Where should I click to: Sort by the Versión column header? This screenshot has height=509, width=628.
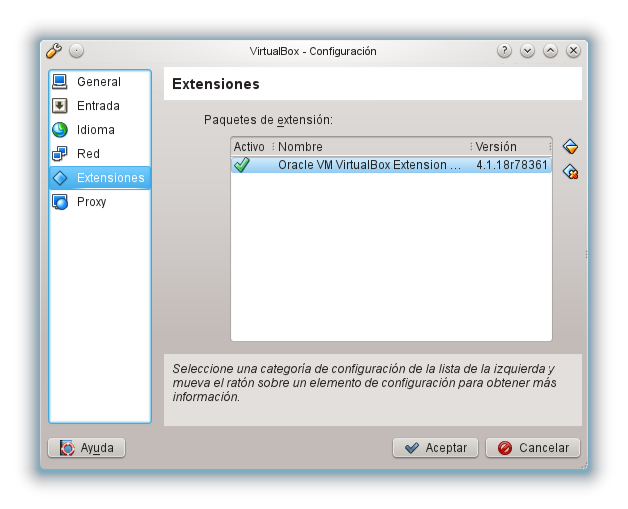(x=511, y=147)
